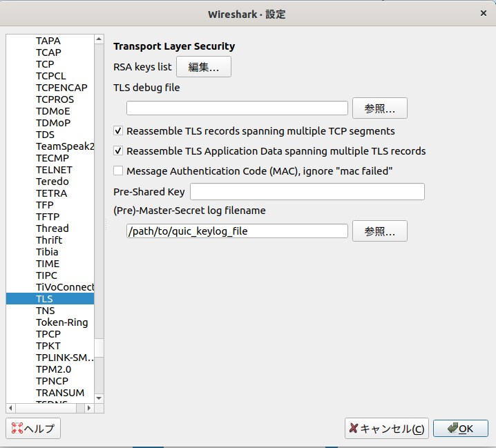Select TiVoConnect protocol
Screen dimensions: 496x448
point(65,287)
